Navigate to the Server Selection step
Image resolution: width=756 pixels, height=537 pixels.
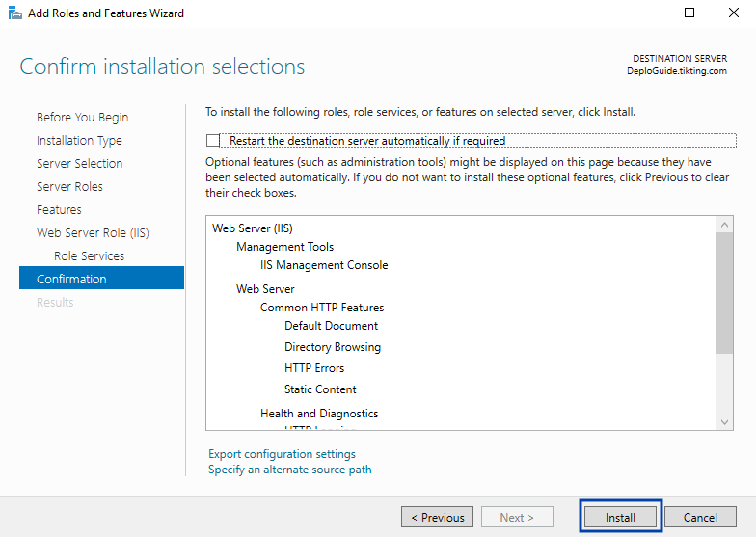coord(79,164)
